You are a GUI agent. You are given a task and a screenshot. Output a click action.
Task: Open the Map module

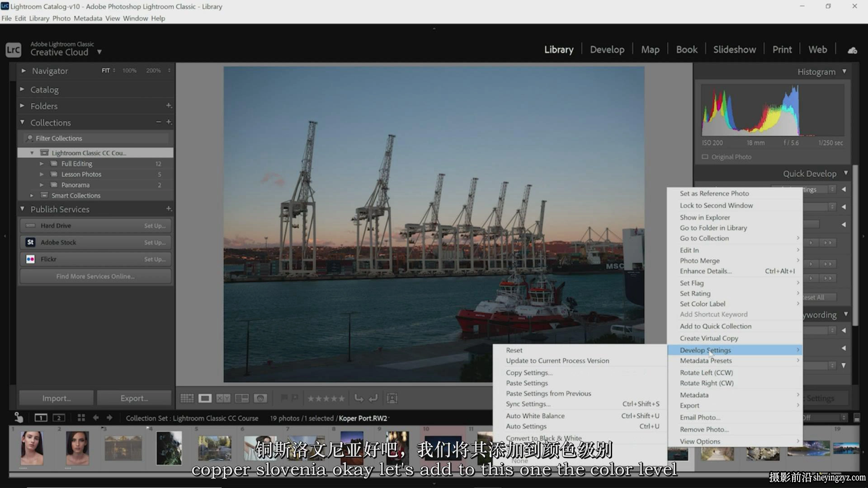650,50
